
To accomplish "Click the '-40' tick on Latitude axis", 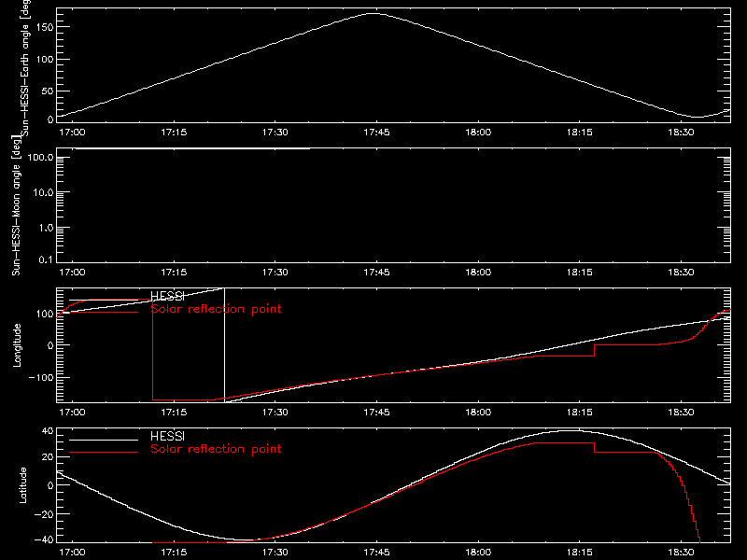I will coord(44,540).
